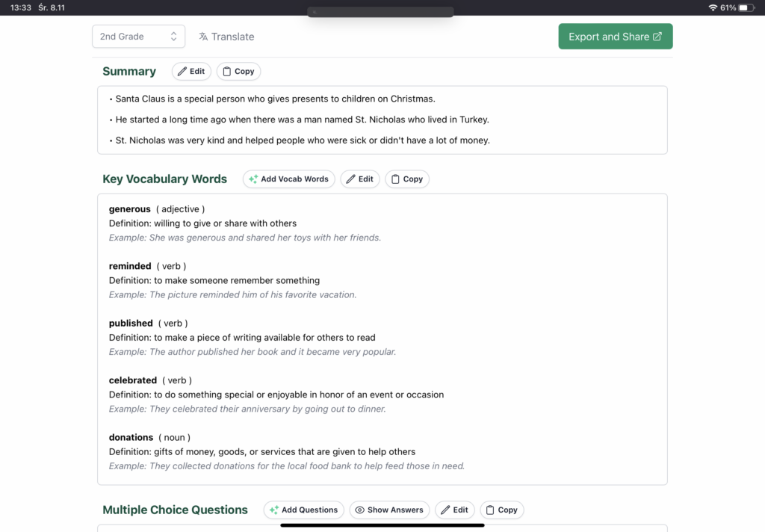Viewport: 765px width, 532px height.
Task: Click the Translate option
Action: 226,37
